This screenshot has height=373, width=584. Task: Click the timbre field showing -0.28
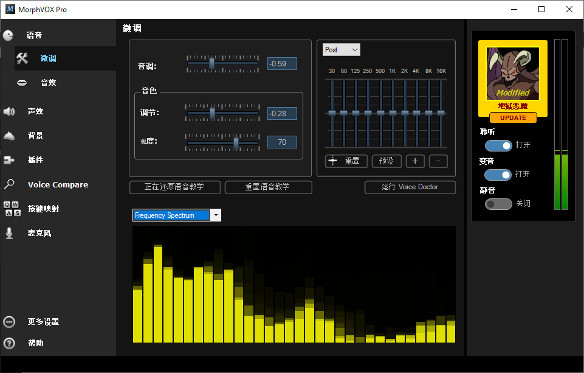click(x=282, y=113)
